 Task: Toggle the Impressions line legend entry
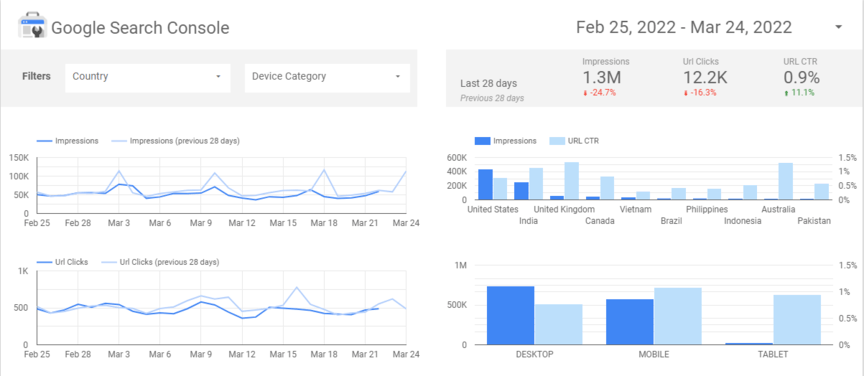(x=67, y=141)
